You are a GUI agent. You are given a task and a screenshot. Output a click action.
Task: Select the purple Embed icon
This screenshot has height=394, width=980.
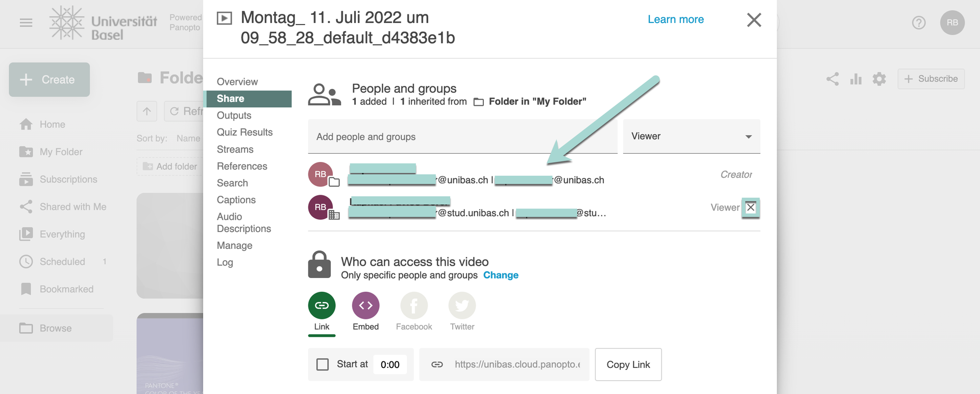(x=365, y=306)
